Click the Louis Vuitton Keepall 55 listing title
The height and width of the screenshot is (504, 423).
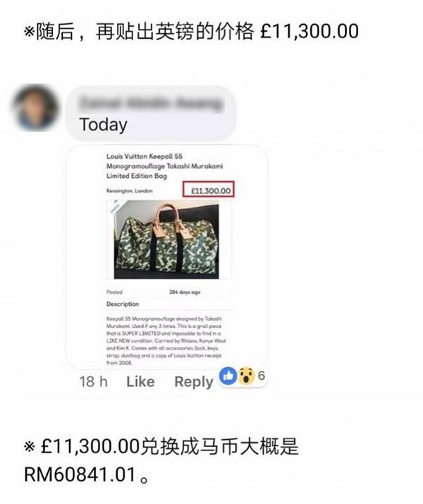click(x=164, y=166)
